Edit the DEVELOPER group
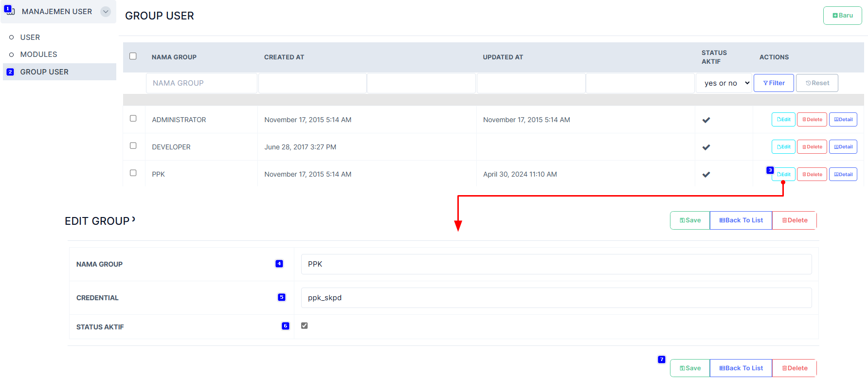This screenshot has width=868, height=380. tap(783, 147)
